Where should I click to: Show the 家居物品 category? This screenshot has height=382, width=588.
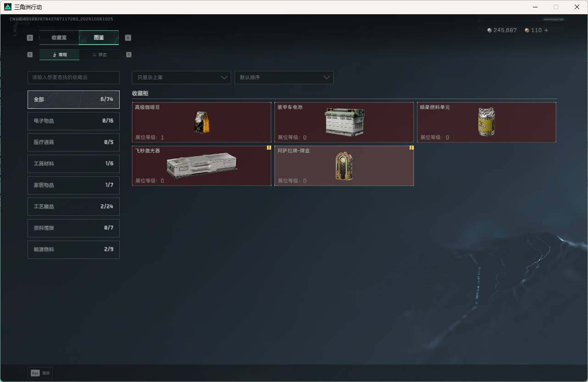73,185
